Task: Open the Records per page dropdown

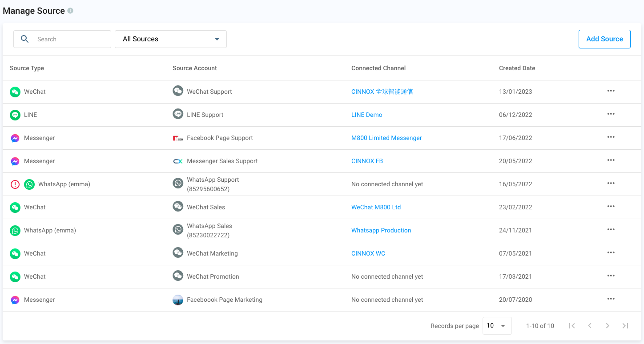Action: click(x=497, y=326)
